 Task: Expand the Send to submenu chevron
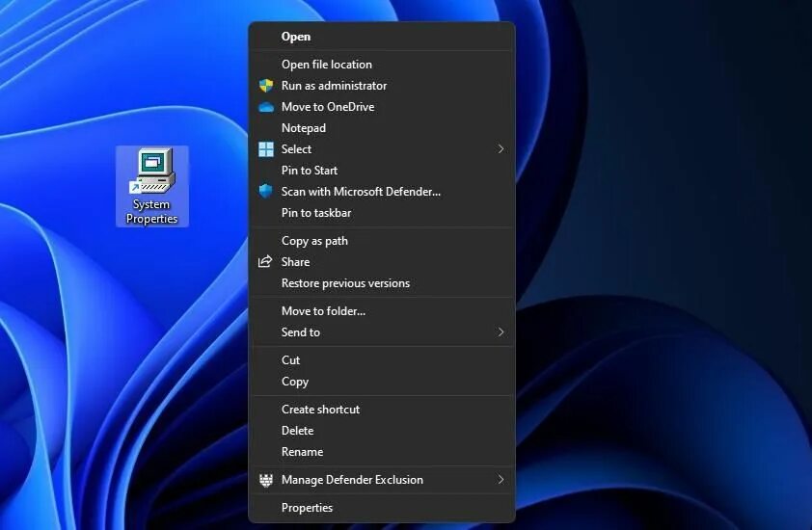pos(501,332)
